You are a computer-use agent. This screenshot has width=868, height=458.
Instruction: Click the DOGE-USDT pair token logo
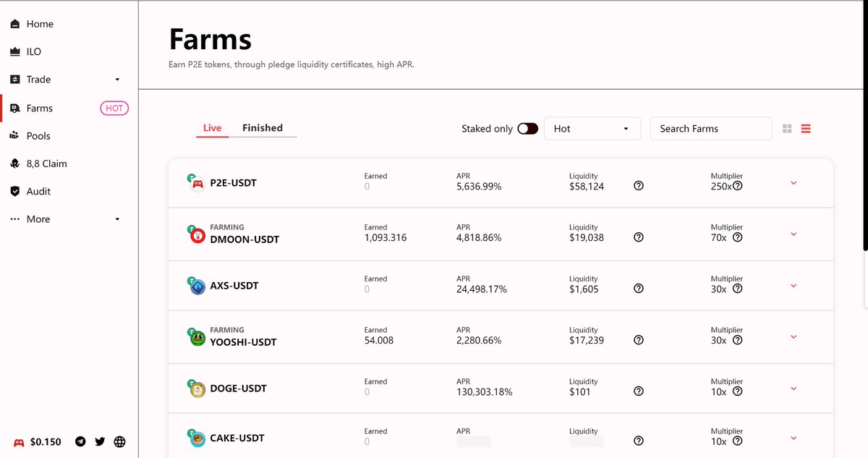196,389
